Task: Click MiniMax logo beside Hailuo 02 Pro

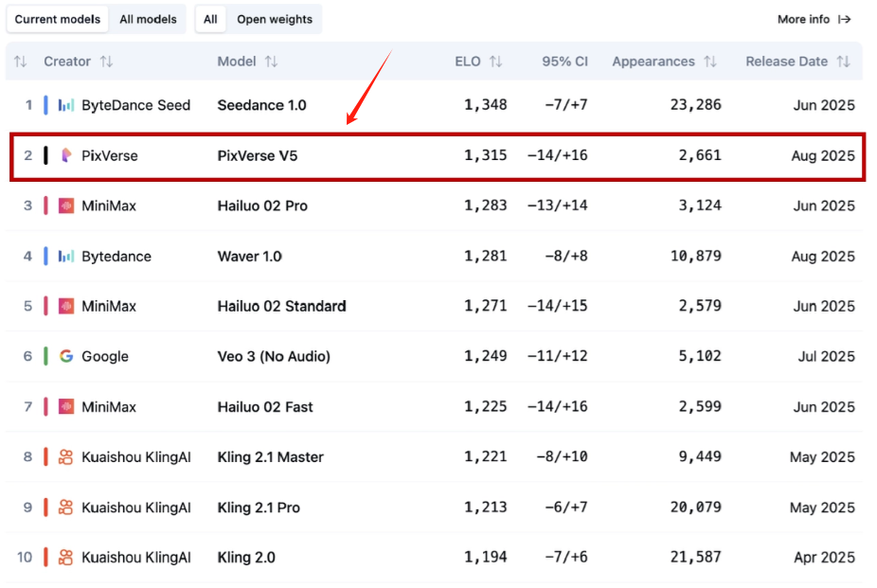Action: coord(66,205)
